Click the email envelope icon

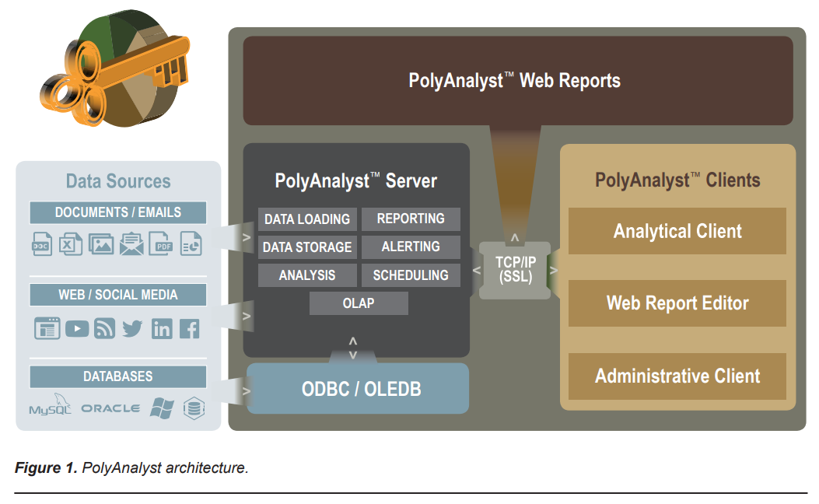(131, 244)
